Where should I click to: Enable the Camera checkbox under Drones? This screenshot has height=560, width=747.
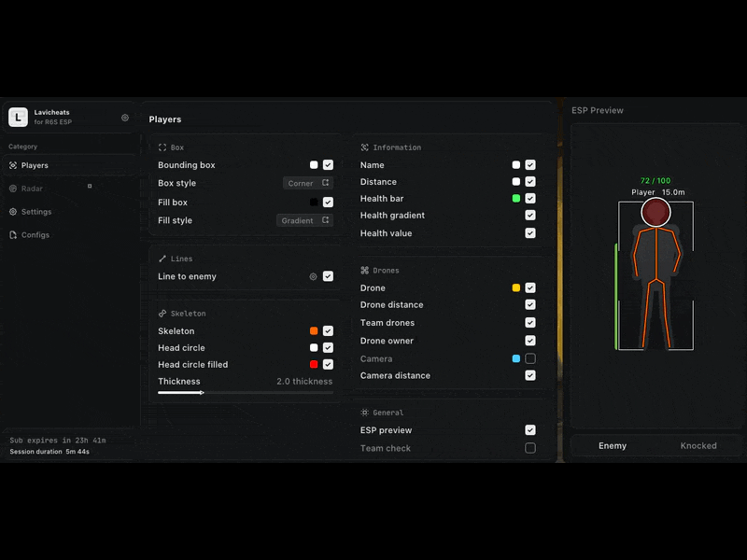coord(530,358)
